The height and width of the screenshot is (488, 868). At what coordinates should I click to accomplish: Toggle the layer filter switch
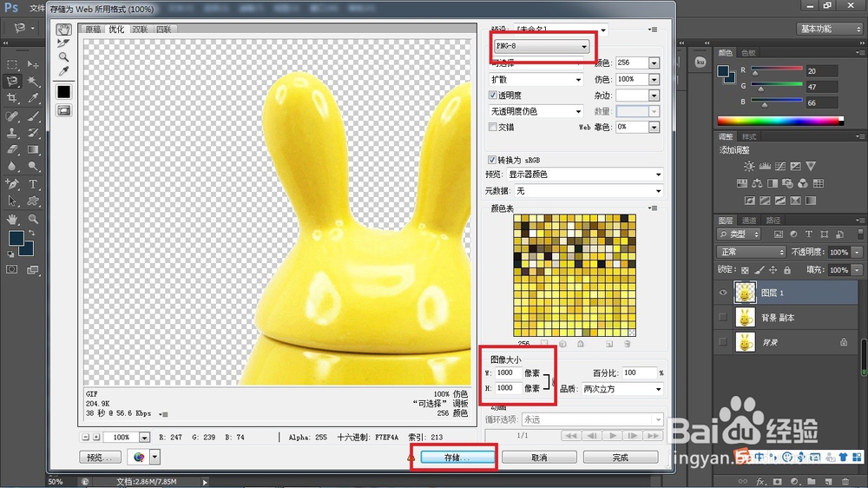pyautogui.click(x=859, y=234)
